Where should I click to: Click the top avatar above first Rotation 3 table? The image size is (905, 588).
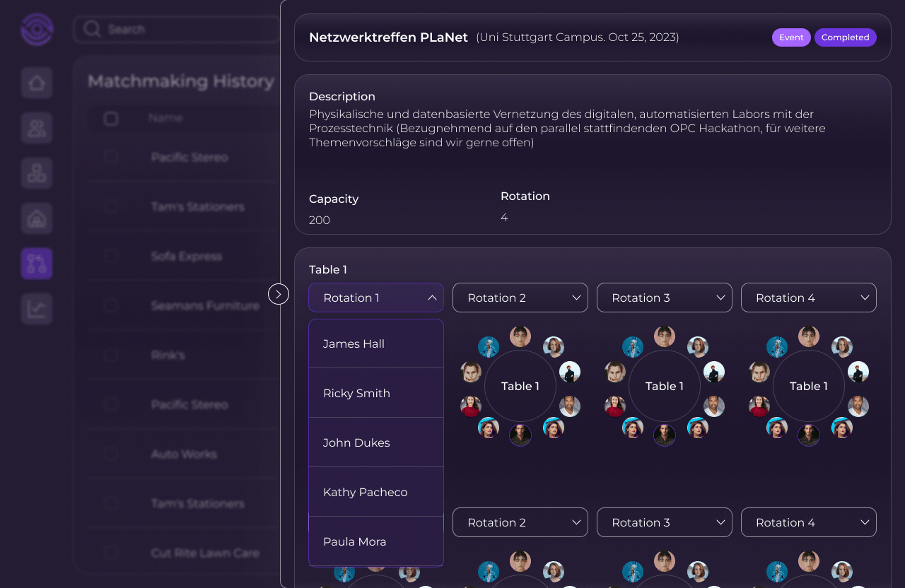click(665, 336)
